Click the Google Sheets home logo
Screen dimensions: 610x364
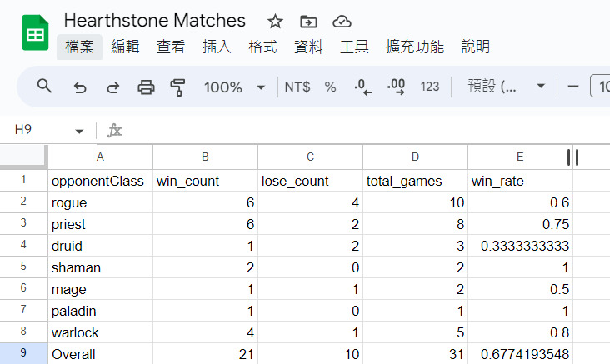tap(35, 34)
